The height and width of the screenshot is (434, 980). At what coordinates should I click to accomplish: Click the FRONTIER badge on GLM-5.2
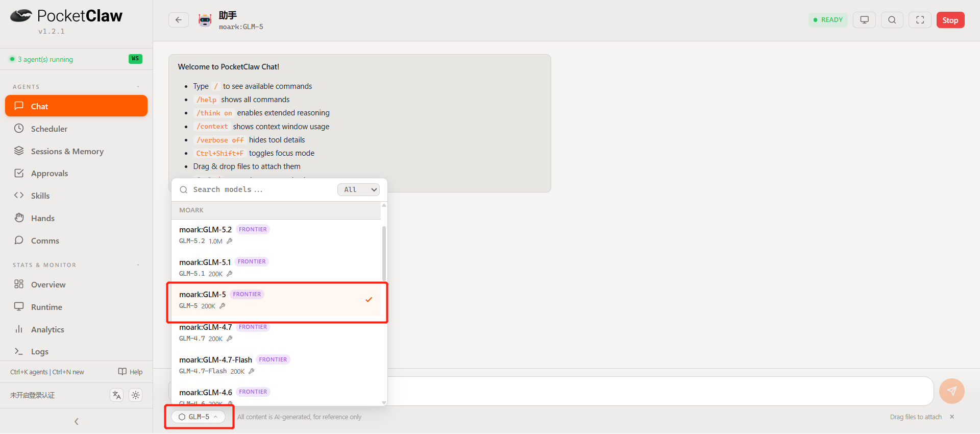pyautogui.click(x=253, y=229)
